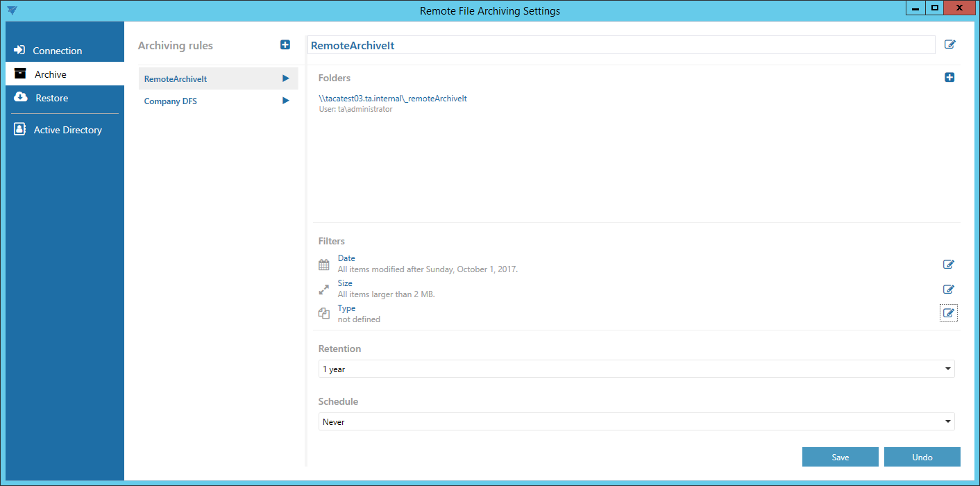The width and height of the screenshot is (980, 486).
Task: Edit the Type filter
Action: click(948, 313)
